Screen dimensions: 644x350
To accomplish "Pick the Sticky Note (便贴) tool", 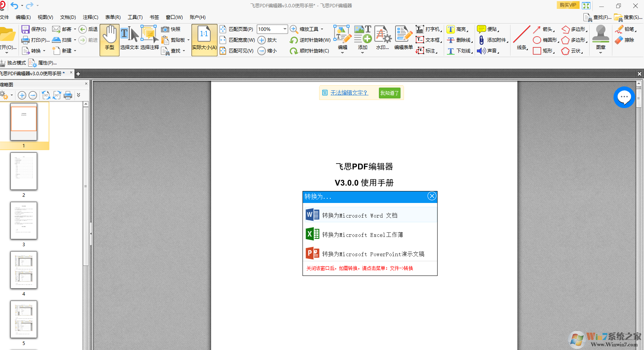I will [481, 29].
